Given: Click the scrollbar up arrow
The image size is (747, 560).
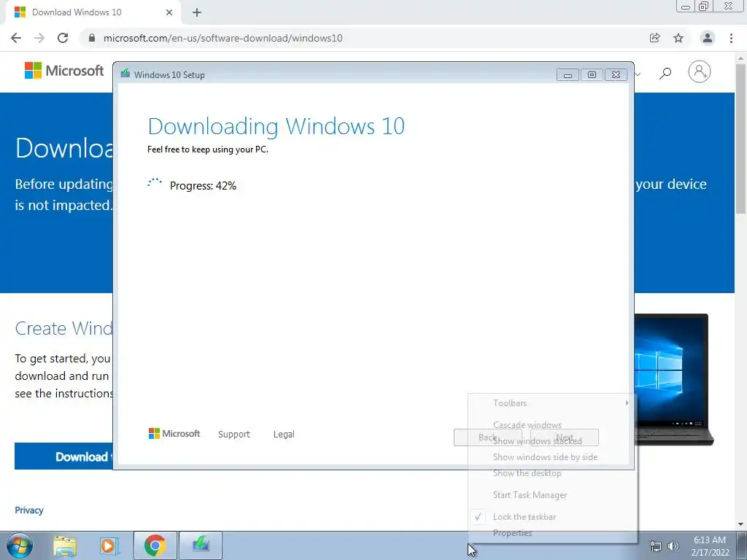Looking at the screenshot, I should [740, 58].
